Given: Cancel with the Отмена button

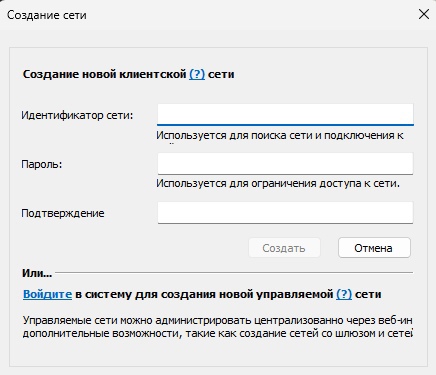Looking at the screenshot, I should coord(374,248).
